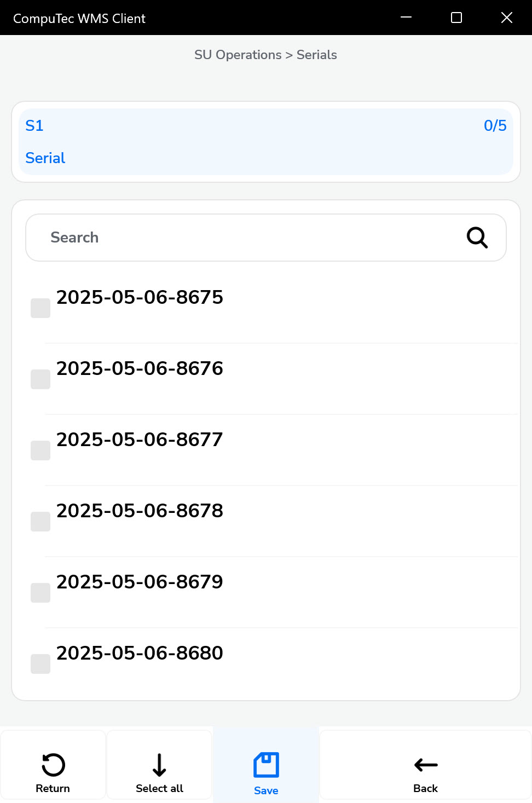Image resolution: width=532 pixels, height=803 pixels.
Task: Go back using the left arrow icon
Action: 426,765
